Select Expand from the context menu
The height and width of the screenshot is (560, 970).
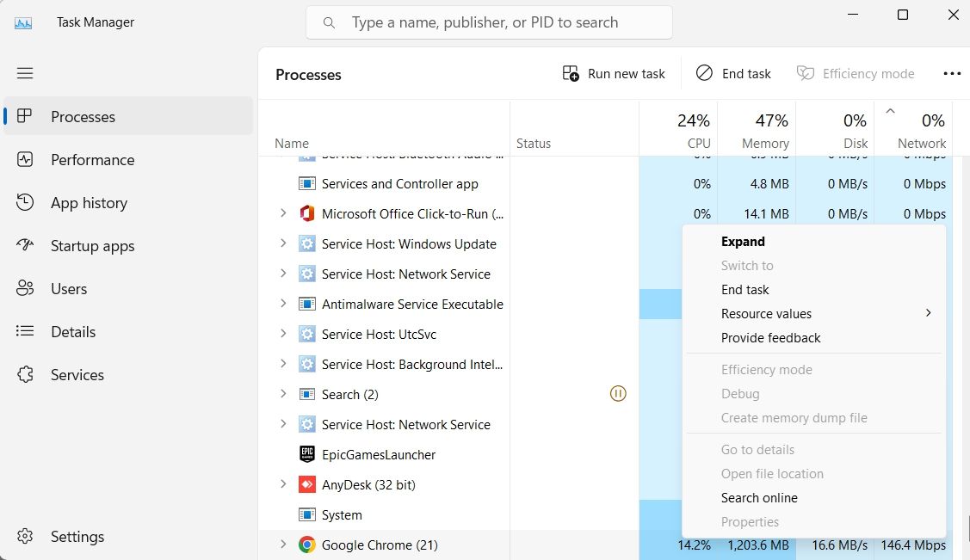[742, 242]
